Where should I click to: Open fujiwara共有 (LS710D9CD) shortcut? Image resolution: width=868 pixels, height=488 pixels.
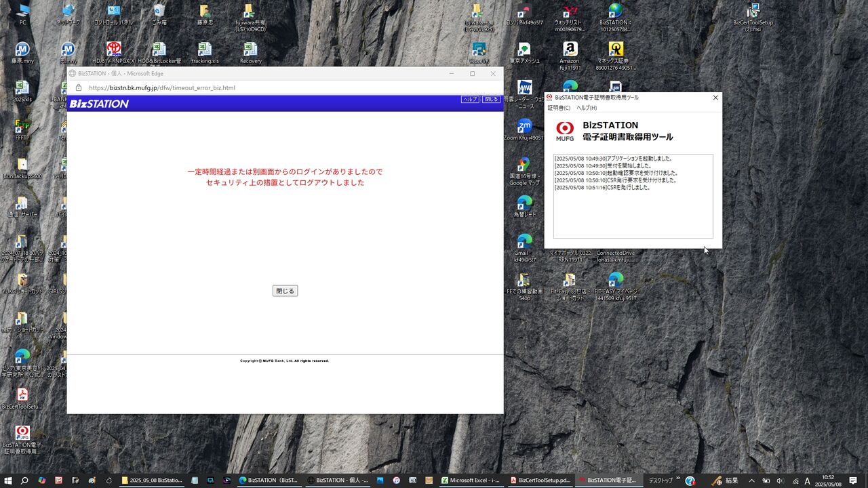coord(250,18)
